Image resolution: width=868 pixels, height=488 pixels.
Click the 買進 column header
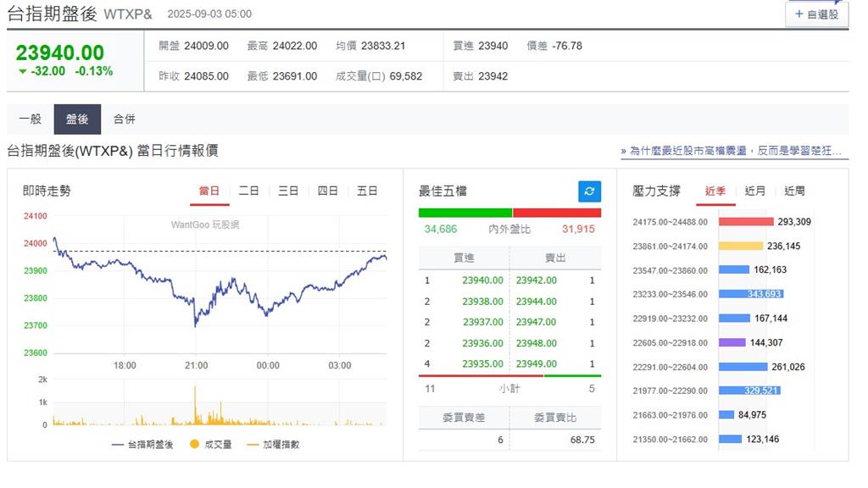pos(464,258)
